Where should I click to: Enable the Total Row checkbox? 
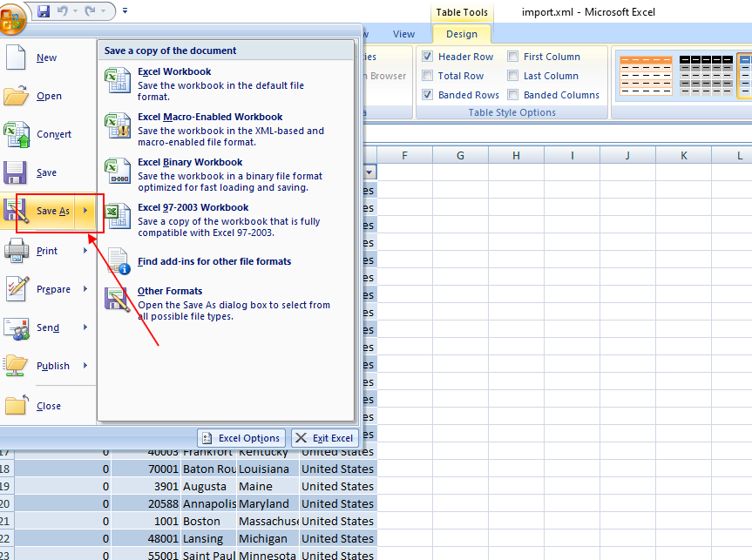(x=427, y=76)
